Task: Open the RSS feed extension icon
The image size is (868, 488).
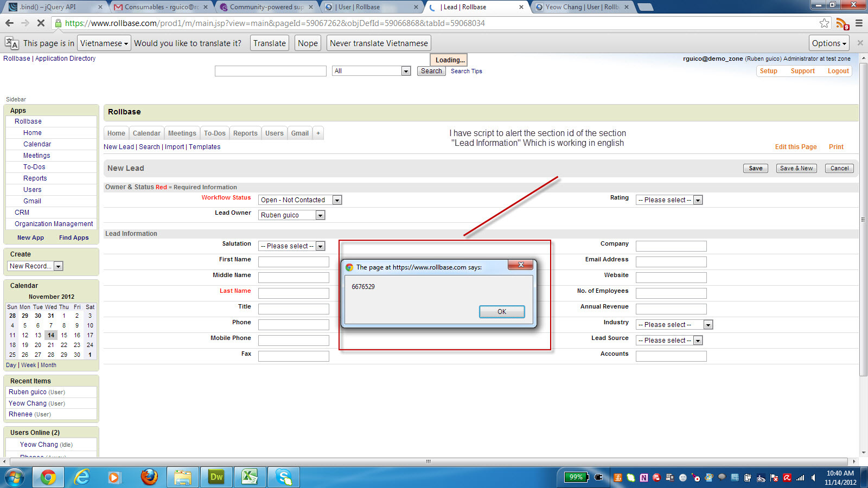Action: 842,23
